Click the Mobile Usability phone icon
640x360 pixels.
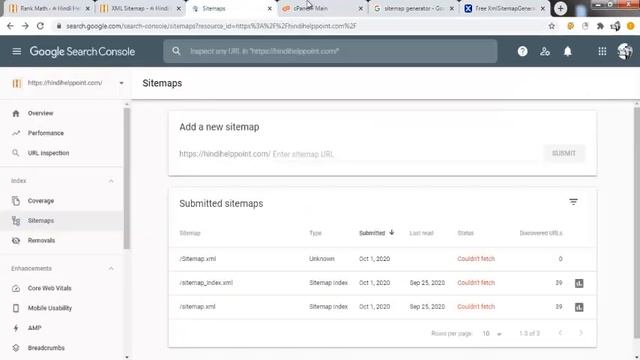point(16,308)
